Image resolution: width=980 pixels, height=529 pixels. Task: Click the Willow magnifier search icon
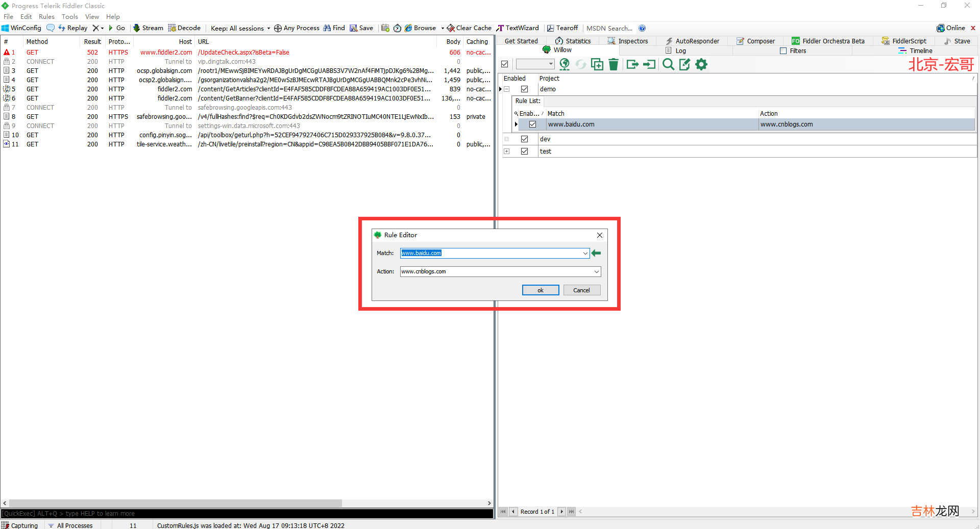pos(668,64)
